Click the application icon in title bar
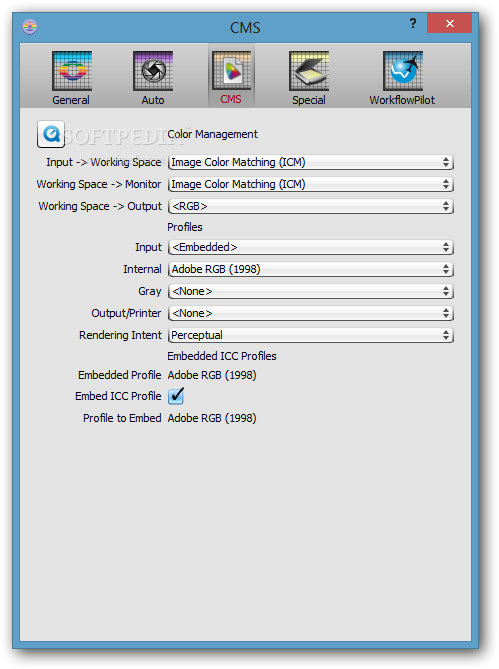499x669 pixels. click(30, 27)
